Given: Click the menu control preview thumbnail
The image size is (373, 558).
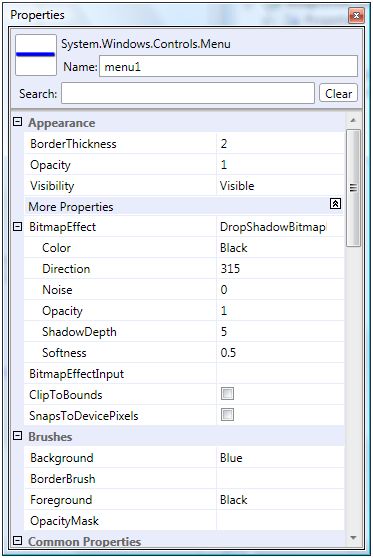Looking at the screenshot, I should click(x=36, y=55).
